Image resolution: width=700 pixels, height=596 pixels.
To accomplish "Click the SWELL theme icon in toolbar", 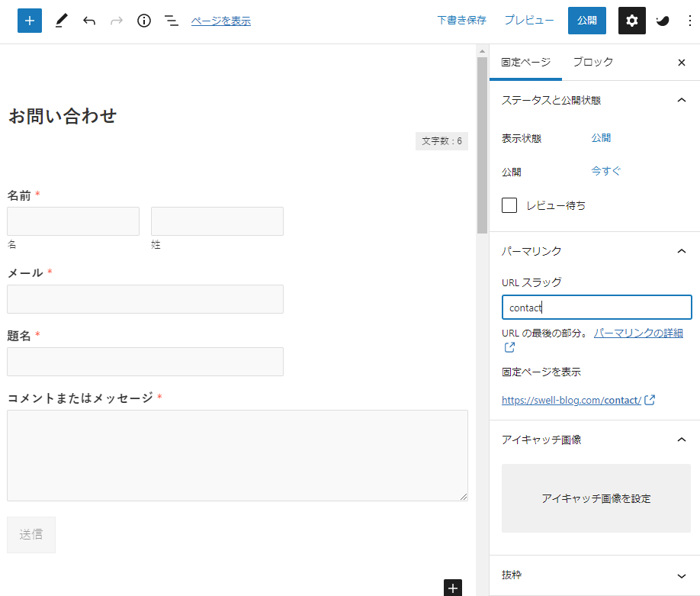I will coord(663,21).
